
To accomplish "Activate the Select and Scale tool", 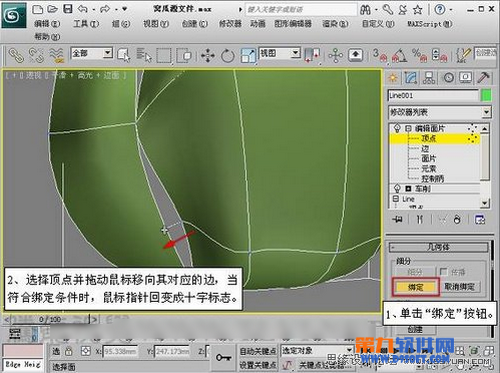I will [248, 55].
